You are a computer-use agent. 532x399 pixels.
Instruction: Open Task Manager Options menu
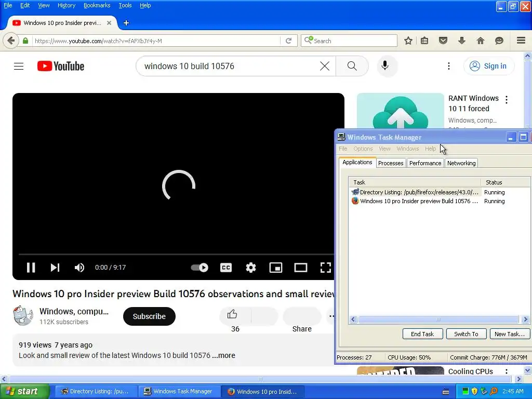(x=363, y=149)
